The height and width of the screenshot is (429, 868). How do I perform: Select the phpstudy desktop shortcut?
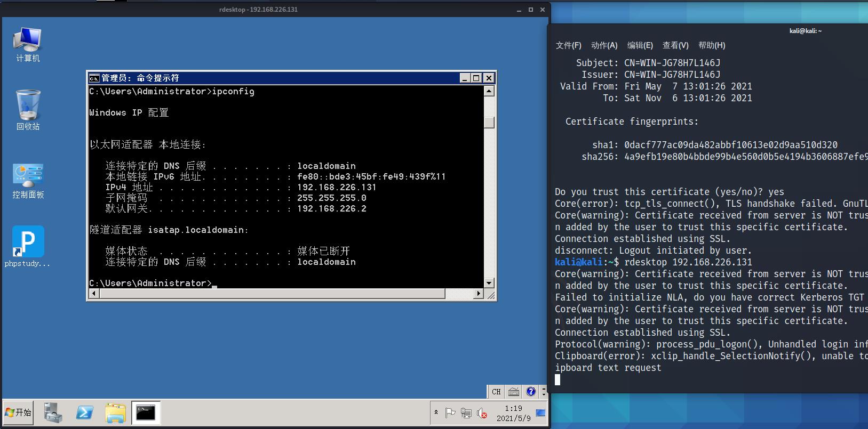pyautogui.click(x=28, y=246)
